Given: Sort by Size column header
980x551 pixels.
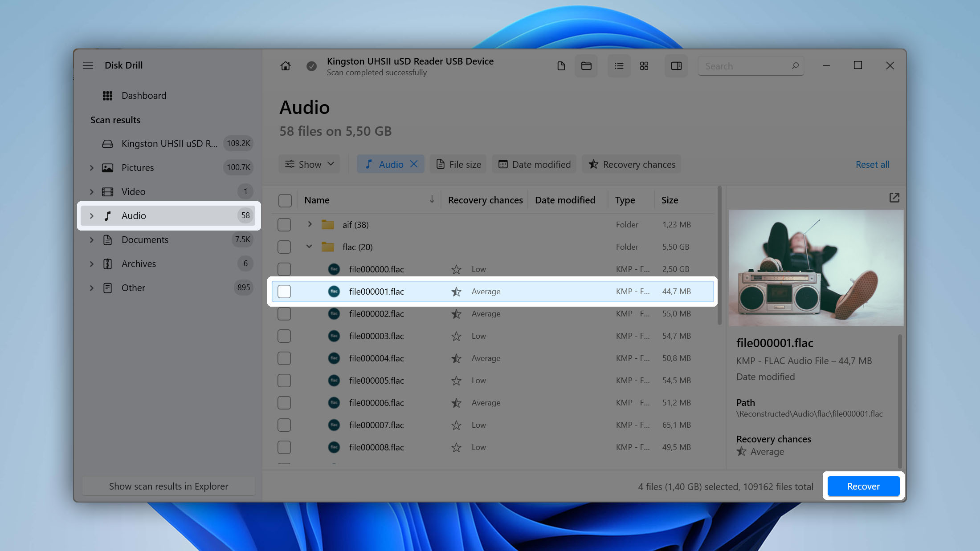Looking at the screenshot, I should pos(670,200).
